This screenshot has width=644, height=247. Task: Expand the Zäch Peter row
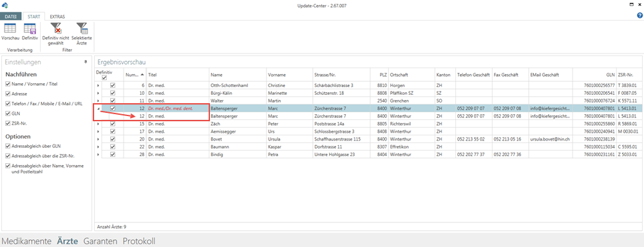[x=98, y=124]
